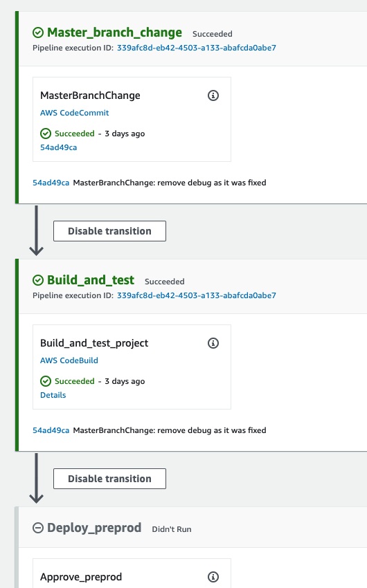
Task: Open execution ID link under Master_branch_change
Action: point(196,48)
